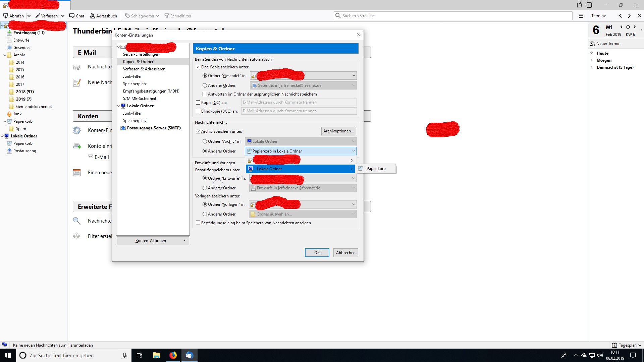This screenshot has height=362, width=644.
Task: Go to next day arrow in Termine
Action: pos(635,27)
